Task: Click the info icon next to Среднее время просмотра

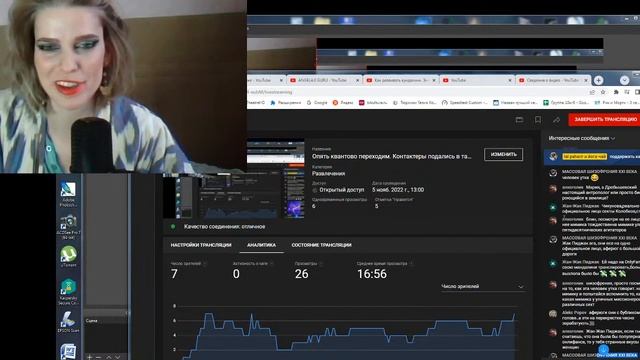Action: (411, 264)
